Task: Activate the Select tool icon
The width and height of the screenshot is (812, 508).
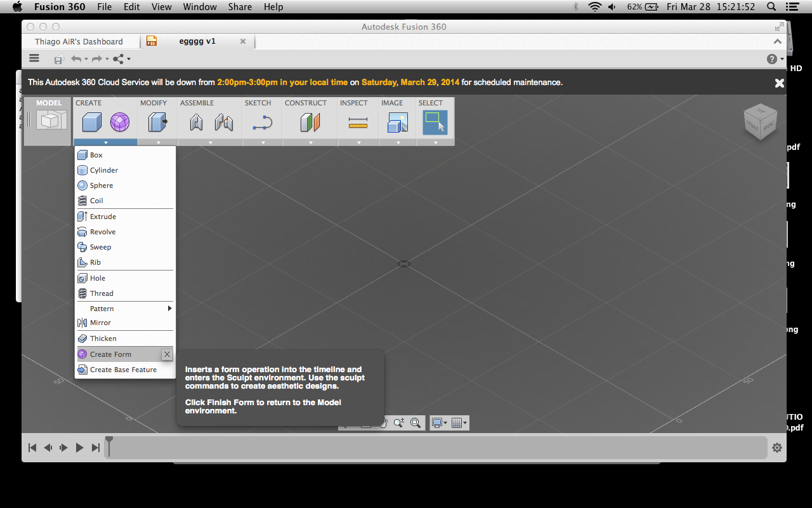Action: (x=435, y=122)
